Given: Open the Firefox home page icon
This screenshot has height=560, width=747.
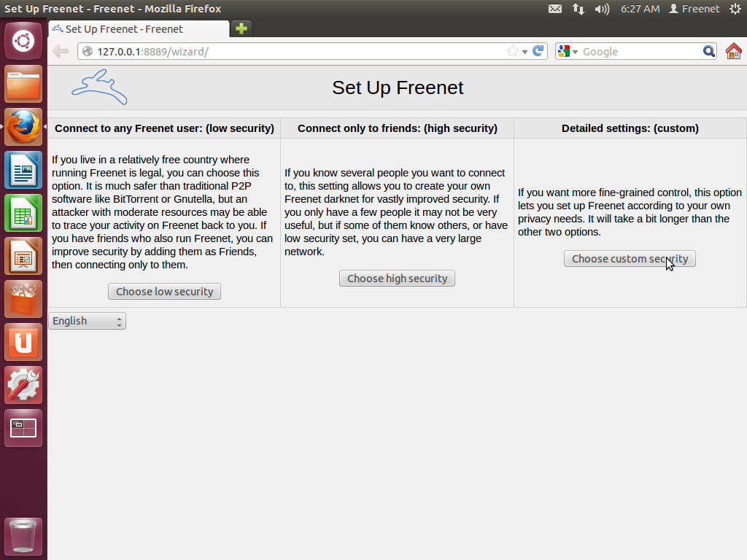Looking at the screenshot, I should pos(734,51).
